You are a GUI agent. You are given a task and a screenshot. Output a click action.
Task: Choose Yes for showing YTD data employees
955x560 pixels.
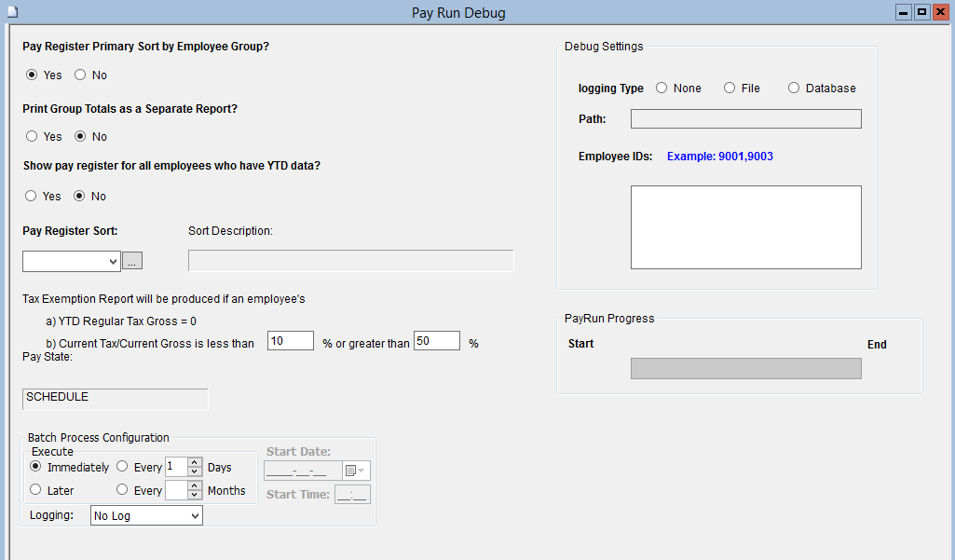(32, 197)
